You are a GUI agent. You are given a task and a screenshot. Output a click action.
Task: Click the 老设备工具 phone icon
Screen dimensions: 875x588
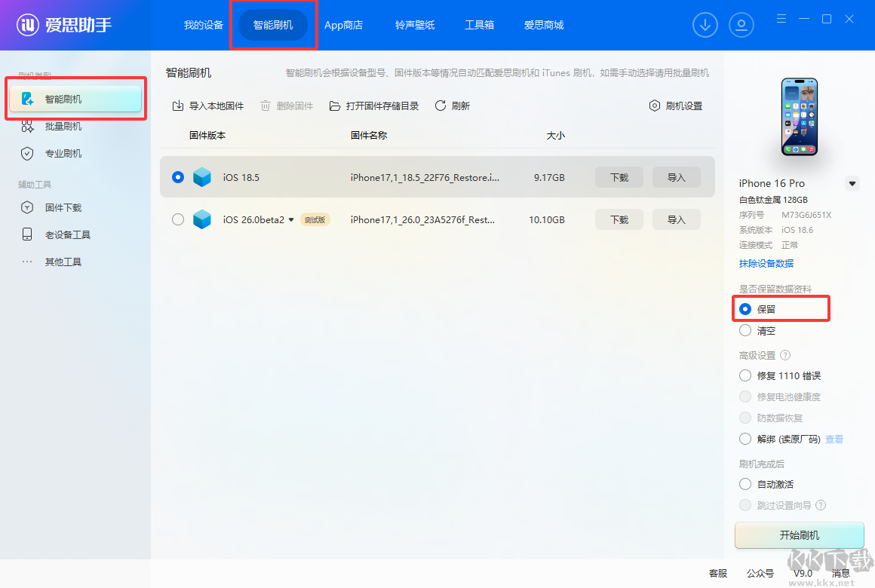[27, 234]
